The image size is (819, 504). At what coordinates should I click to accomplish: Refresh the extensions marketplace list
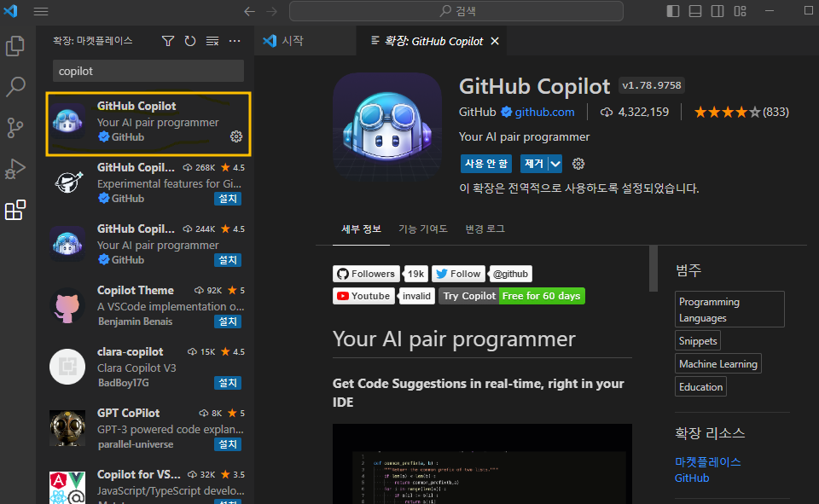pos(190,41)
